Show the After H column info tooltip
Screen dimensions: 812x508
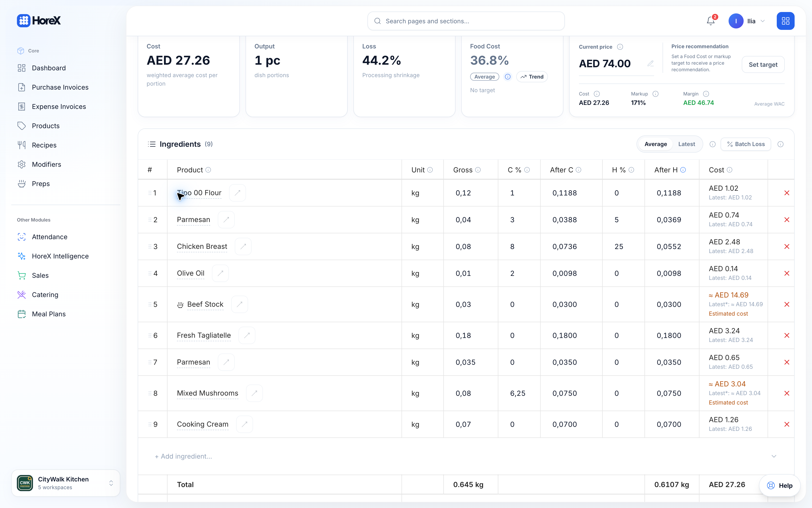click(683, 170)
